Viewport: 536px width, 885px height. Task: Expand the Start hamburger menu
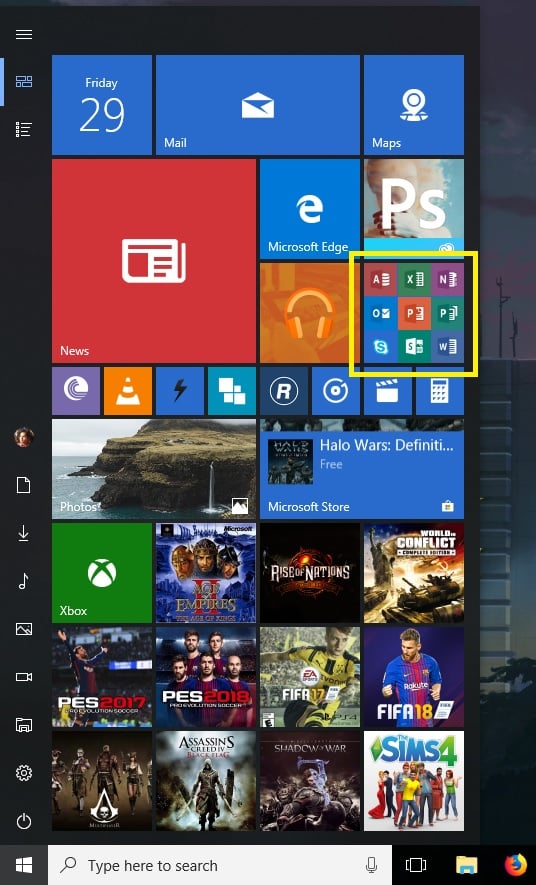click(24, 35)
